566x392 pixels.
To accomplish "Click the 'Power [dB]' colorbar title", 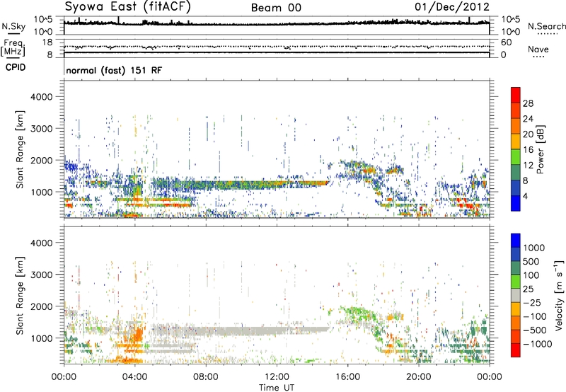I will pos(541,149).
